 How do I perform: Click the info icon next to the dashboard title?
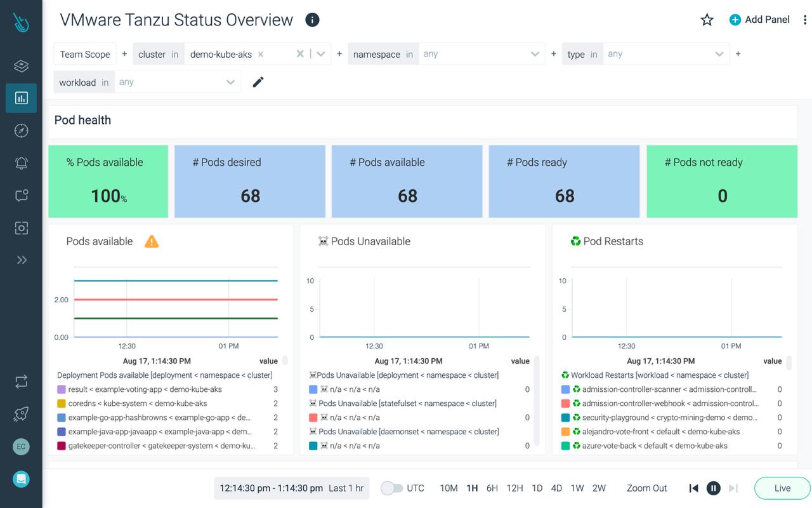click(x=311, y=20)
